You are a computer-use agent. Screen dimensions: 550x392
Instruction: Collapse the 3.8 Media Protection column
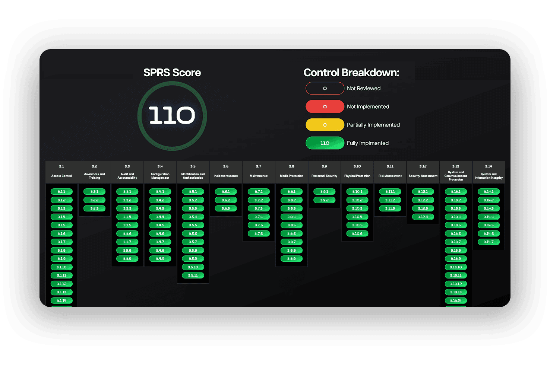pyautogui.click(x=291, y=172)
